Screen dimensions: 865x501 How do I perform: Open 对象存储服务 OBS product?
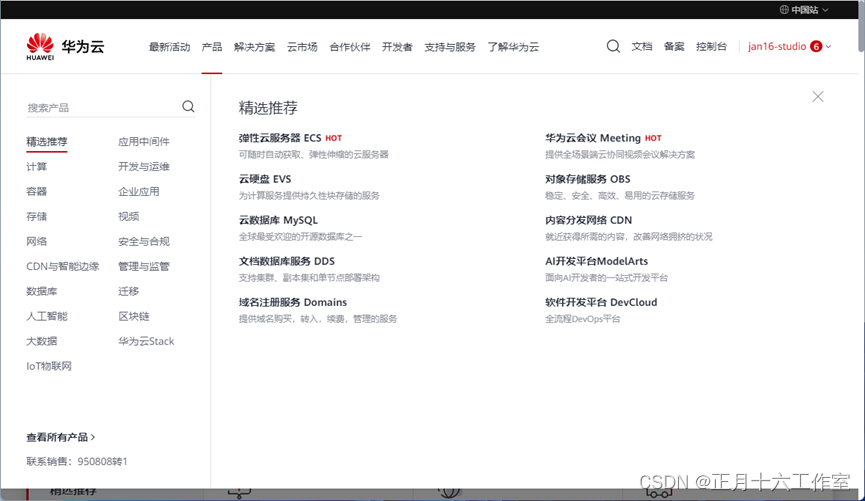pos(588,179)
